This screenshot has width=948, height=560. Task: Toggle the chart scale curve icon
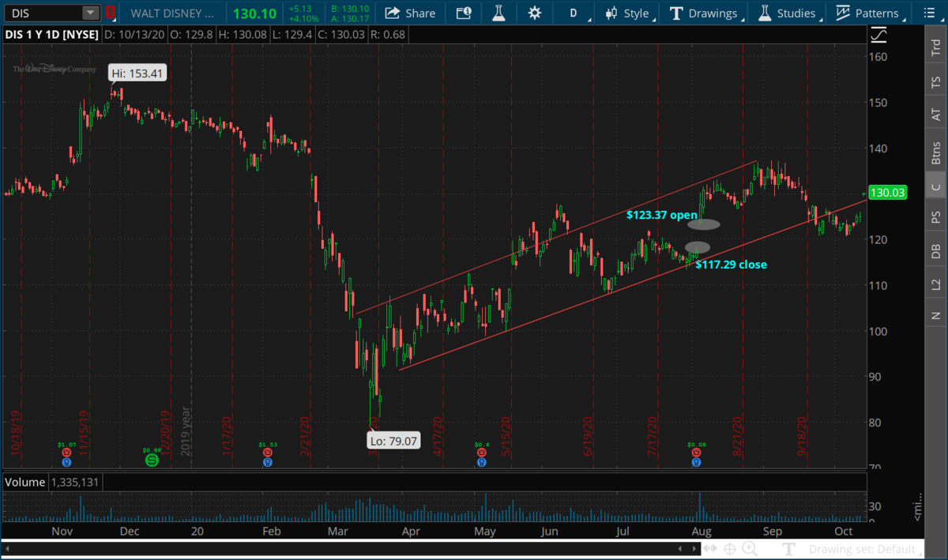[x=878, y=36]
